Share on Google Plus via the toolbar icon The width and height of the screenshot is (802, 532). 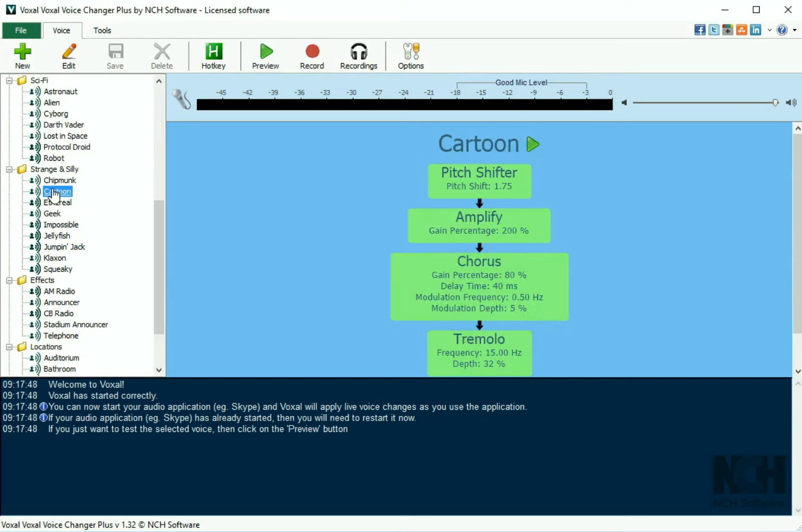point(728,30)
